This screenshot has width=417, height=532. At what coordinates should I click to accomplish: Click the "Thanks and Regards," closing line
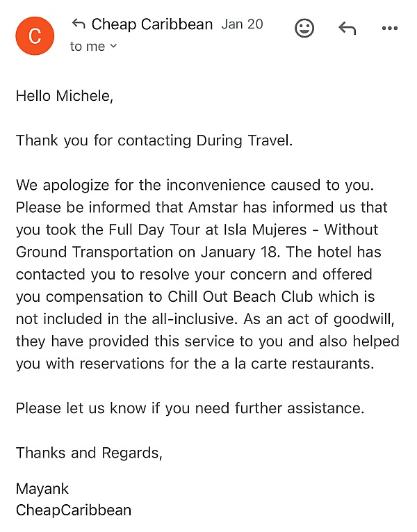tap(89, 453)
